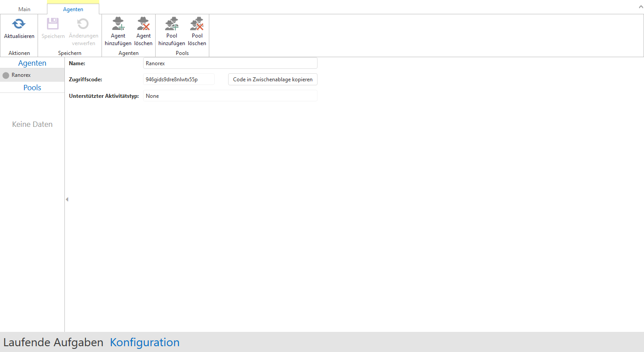Screen dimensions: 644x352
Task: Collapse the ribbon with top-right chevron
Action: point(640,7)
